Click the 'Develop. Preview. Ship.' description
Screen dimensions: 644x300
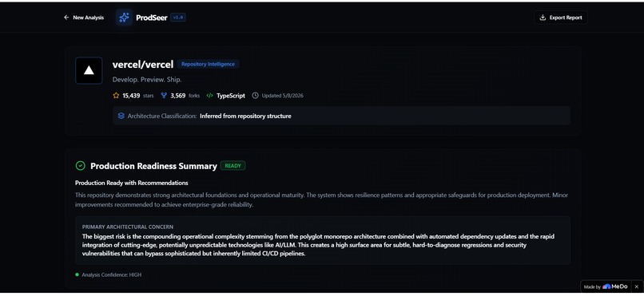[147, 80]
